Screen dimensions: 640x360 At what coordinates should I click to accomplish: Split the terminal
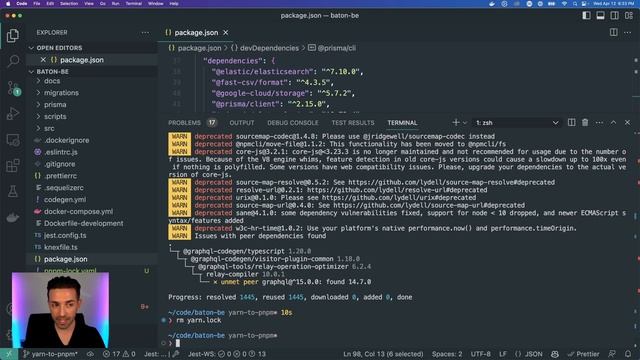pyautogui.click(x=571, y=122)
